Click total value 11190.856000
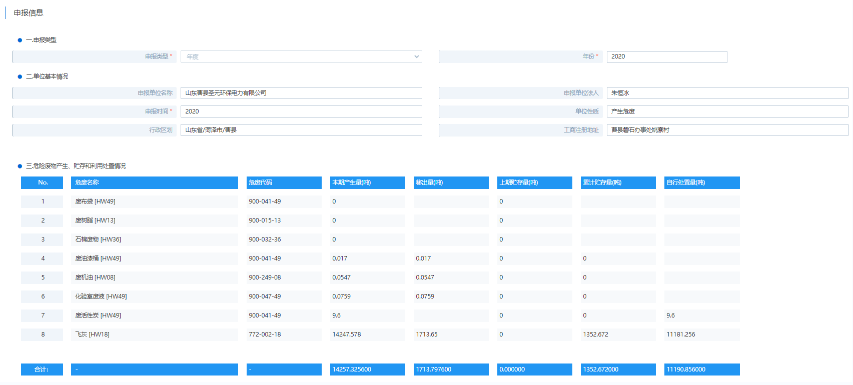The width and height of the screenshot is (853, 385). (x=702, y=369)
